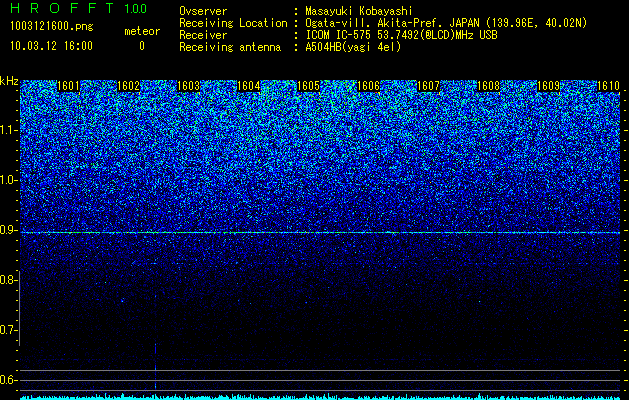Screen dimensions: 629x400
Task: Click the meteor label text
Action: tap(142, 31)
